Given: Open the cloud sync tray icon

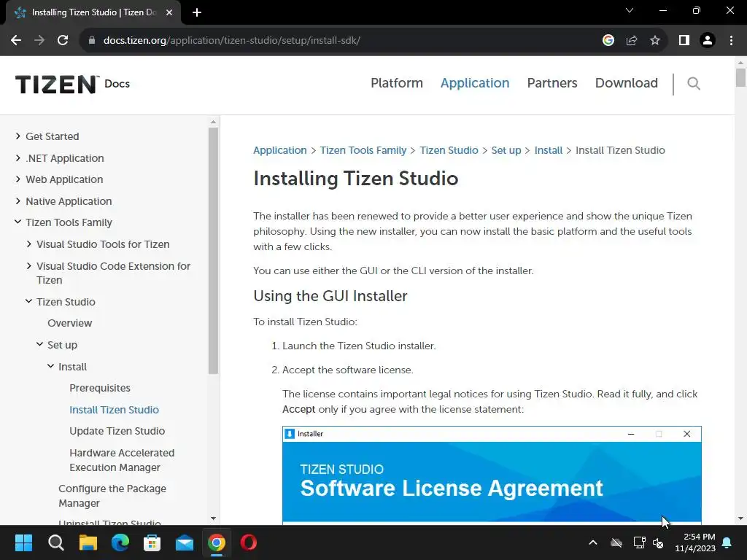Looking at the screenshot, I should click(616, 542).
